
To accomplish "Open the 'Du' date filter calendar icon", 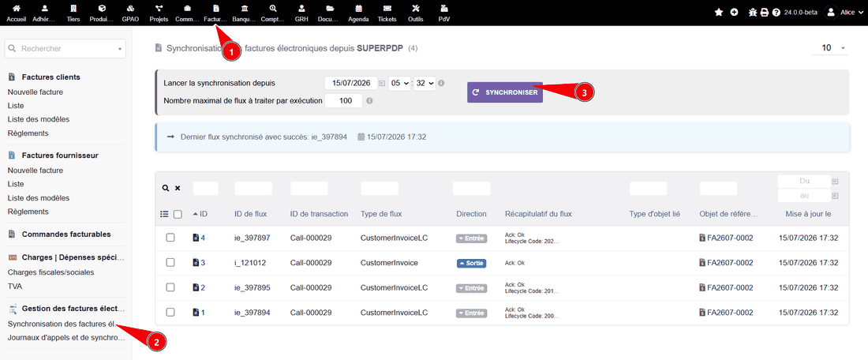I will tap(835, 181).
